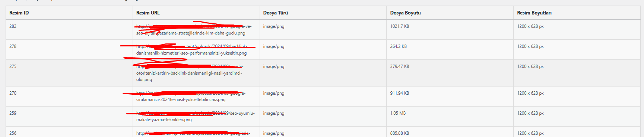
Task: Click the Resim URL column header
Action: click(x=148, y=13)
